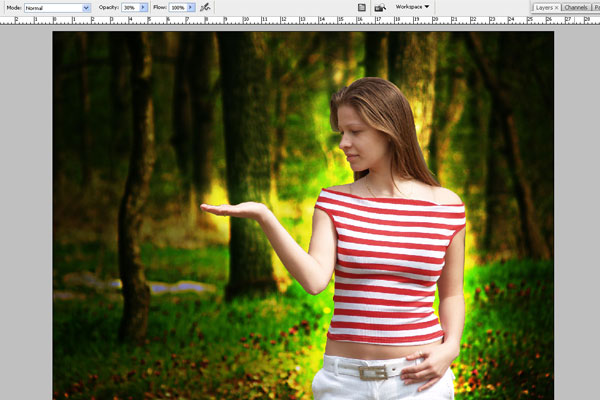Toggle the Airbrush mode icon
Image resolution: width=600 pixels, height=400 pixels.
coord(205,7)
